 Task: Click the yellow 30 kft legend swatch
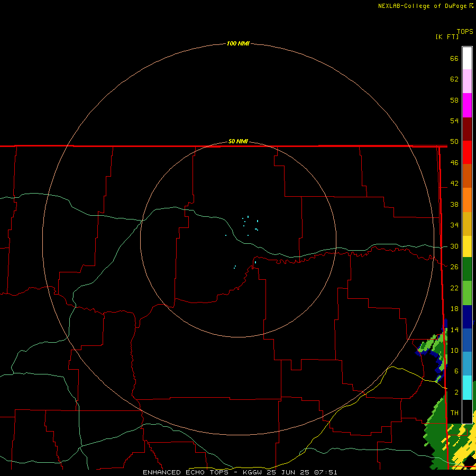pos(467,246)
